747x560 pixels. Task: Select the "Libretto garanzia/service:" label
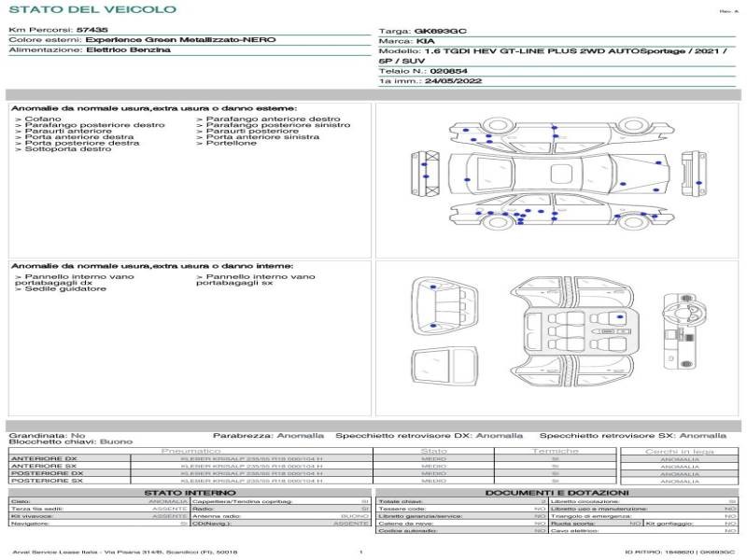[x=420, y=516]
